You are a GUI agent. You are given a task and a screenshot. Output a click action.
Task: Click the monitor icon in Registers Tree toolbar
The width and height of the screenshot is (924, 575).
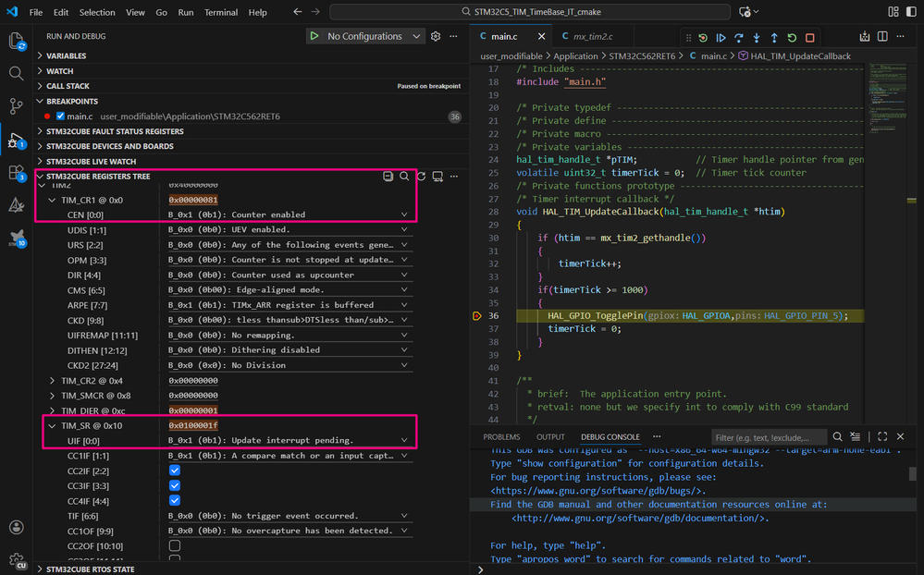(437, 177)
